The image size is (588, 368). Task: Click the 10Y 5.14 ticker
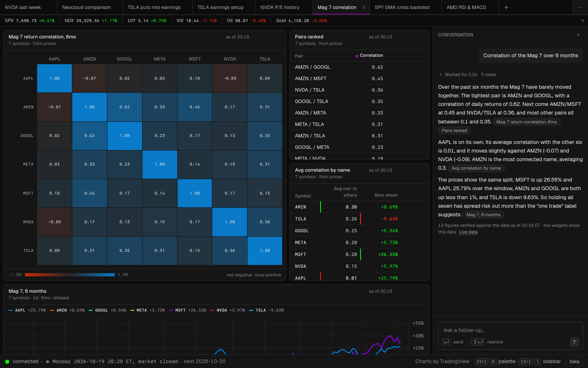[x=147, y=21]
